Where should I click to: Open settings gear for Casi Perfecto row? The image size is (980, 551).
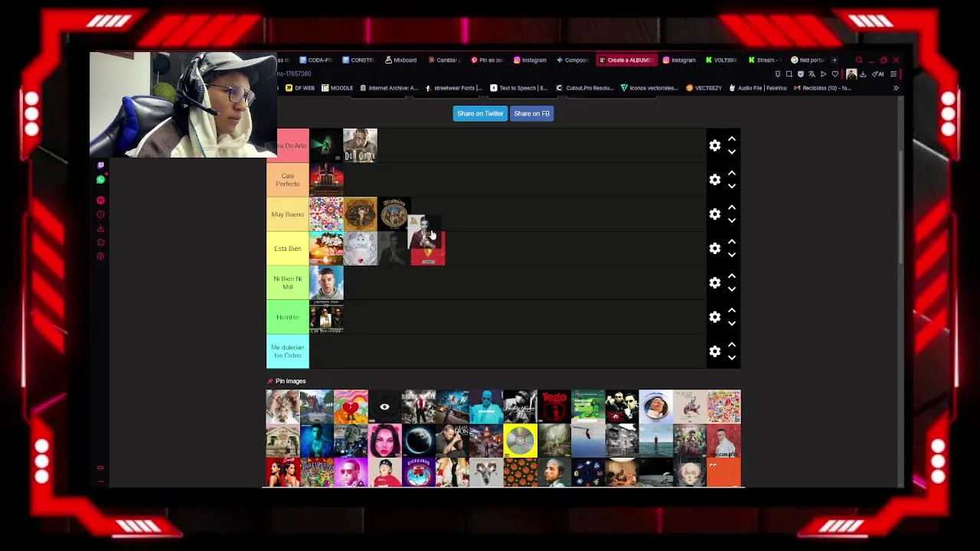[x=714, y=180]
